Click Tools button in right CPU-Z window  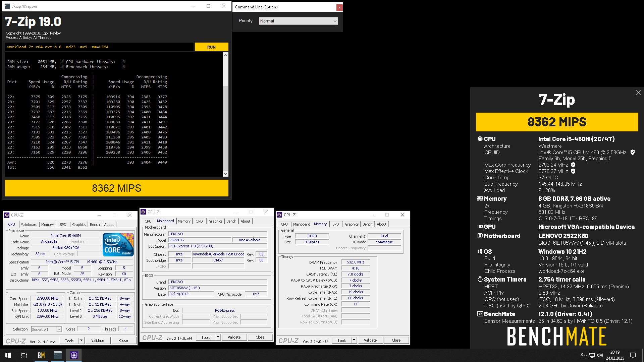point(342,340)
